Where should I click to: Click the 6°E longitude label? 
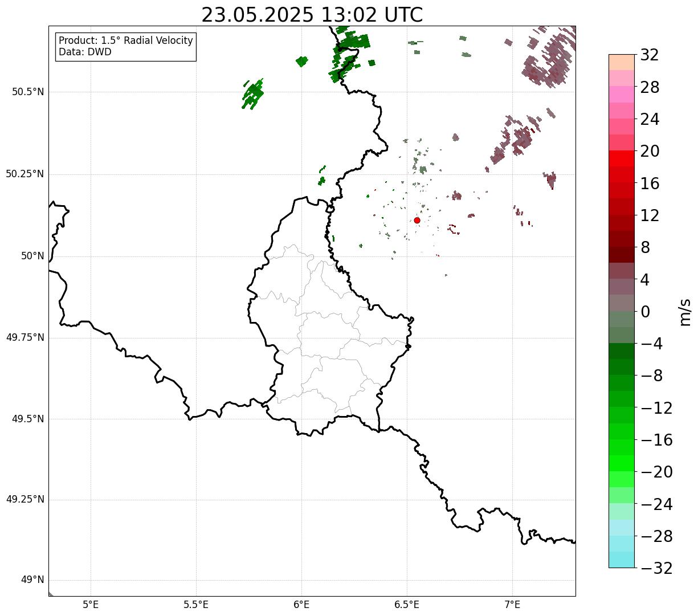301,605
